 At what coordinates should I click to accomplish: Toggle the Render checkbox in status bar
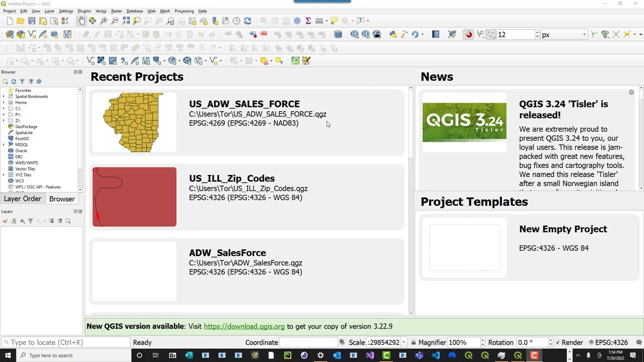[x=557, y=342]
